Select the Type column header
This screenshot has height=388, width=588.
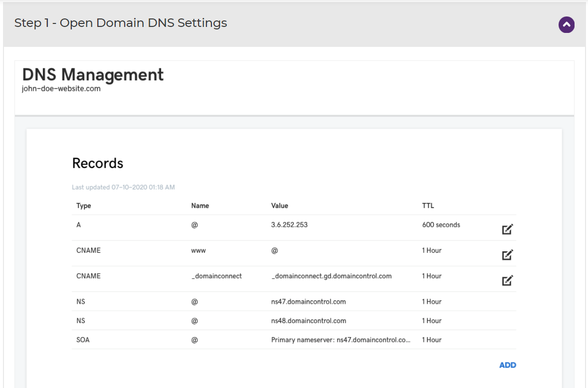(x=84, y=205)
